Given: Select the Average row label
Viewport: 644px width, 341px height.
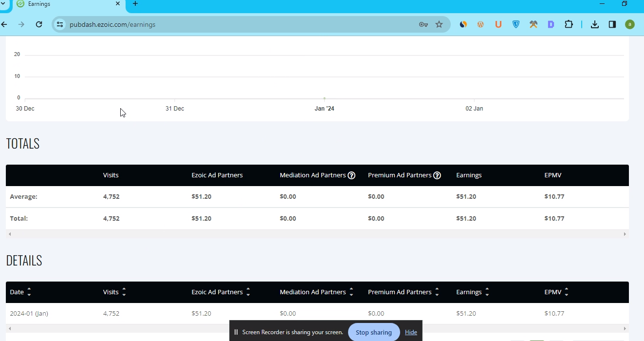Looking at the screenshot, I should pyautogui.click(x=24, y=197).
